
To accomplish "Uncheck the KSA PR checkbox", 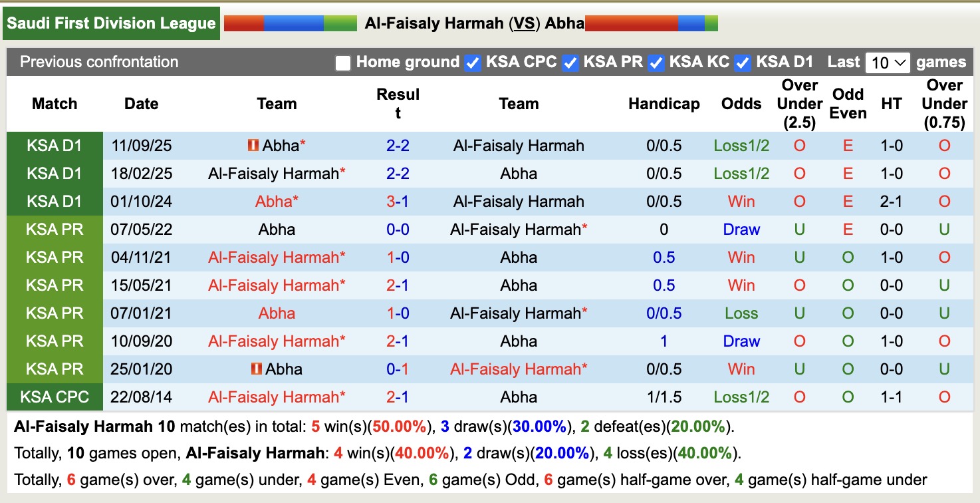I will (x=569, y=62).
